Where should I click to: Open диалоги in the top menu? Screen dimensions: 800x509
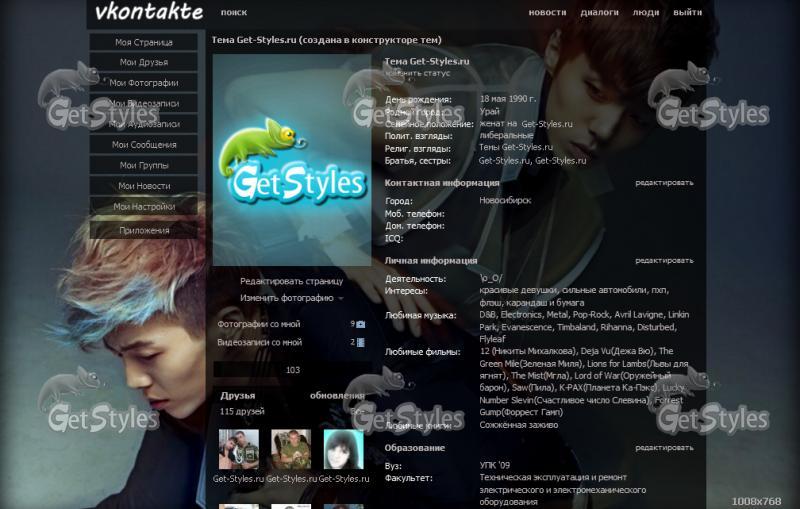[x=599, y=12]
